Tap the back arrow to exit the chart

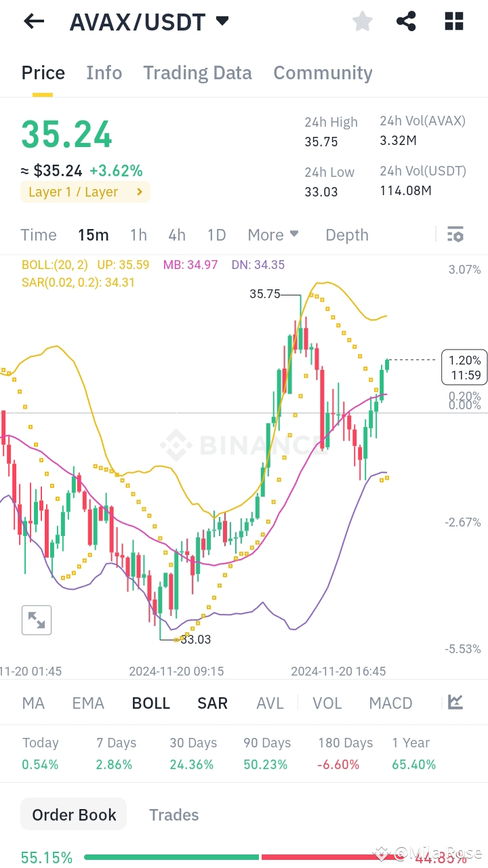(x=33, y=21)
